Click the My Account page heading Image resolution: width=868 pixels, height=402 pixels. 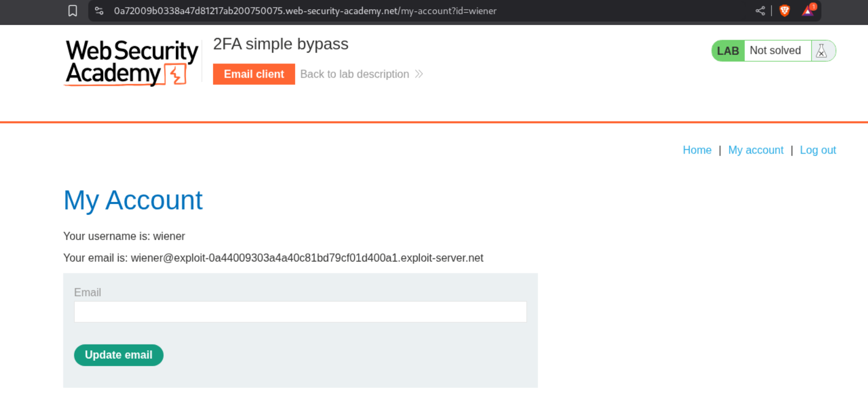coord(133,200)
